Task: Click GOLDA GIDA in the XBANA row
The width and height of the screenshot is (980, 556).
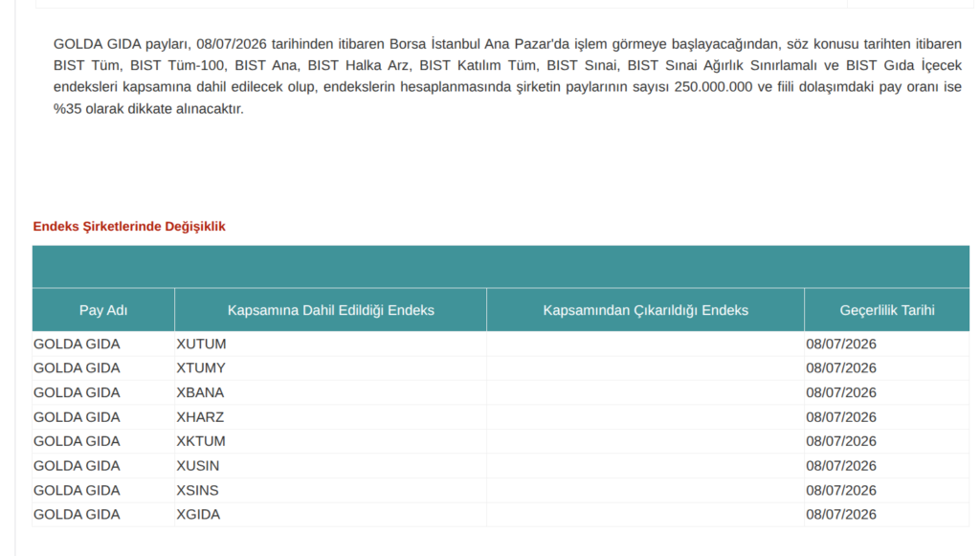Action: point(77,392)
